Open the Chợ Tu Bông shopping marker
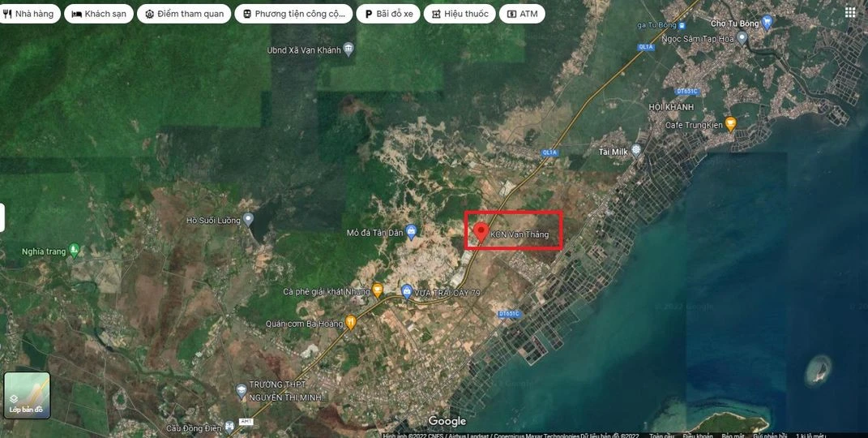Image resolution: width=868 pixels, height=438 pixels. pos(767,22)
